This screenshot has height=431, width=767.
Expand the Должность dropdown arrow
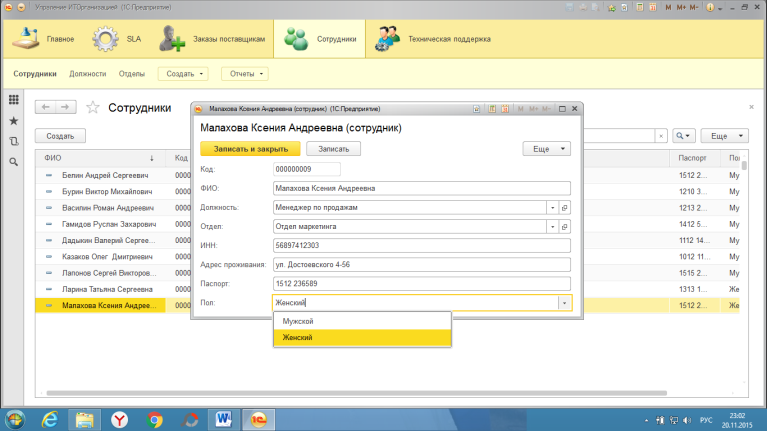point(551,207)
